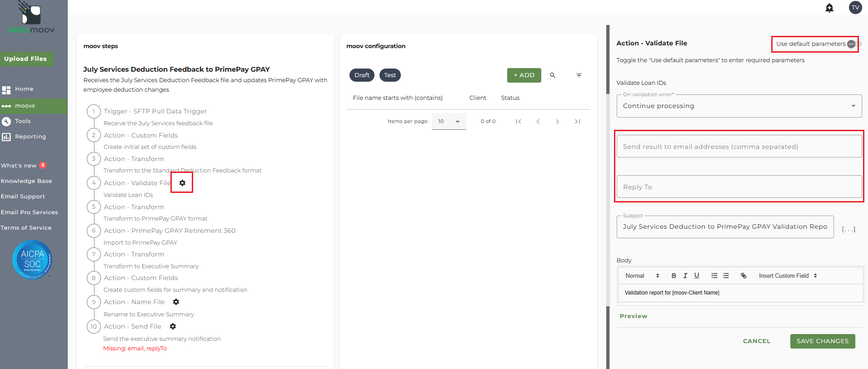Click Email Support in sidebar
This screenshot has width=868, height=369.
(23, 197)
